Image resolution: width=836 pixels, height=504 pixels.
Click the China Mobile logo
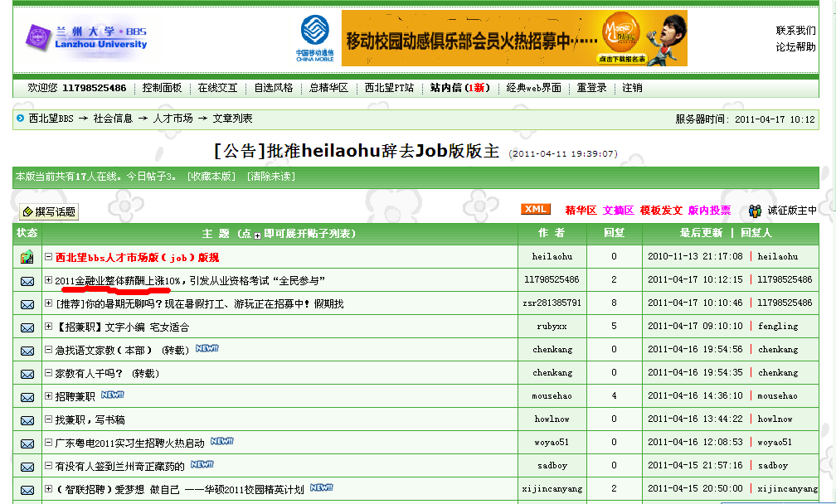tap(314, 38)
